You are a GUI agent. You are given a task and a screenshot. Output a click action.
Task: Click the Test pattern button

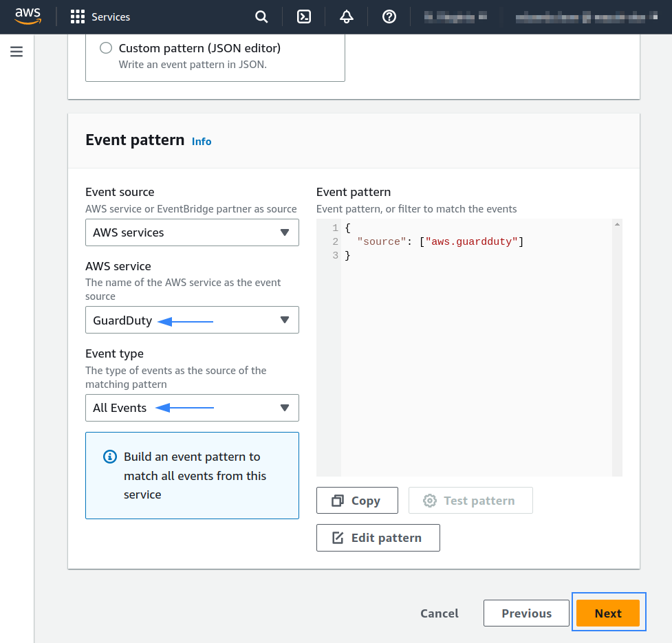(x=470, y=501)
